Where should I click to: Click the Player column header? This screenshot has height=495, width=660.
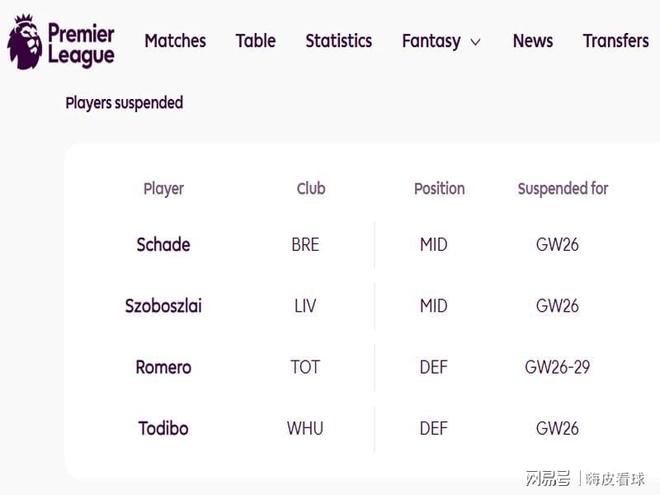pyautogui.click(x=163, y=188)
